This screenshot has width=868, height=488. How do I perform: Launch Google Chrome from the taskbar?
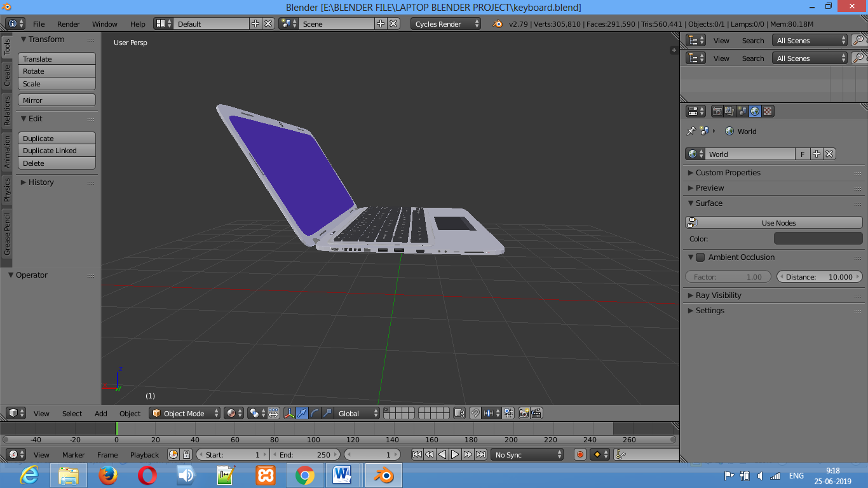(x=304, y=475)
